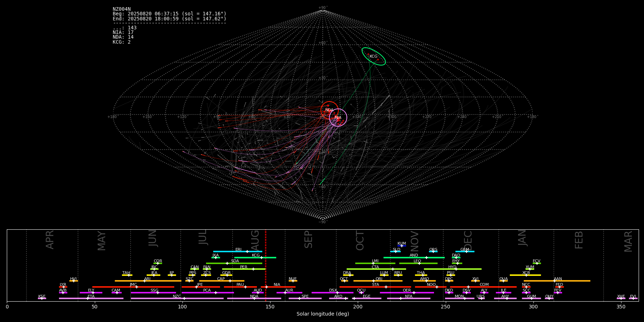Click the EVI shower label in timeline

[633, 296]
